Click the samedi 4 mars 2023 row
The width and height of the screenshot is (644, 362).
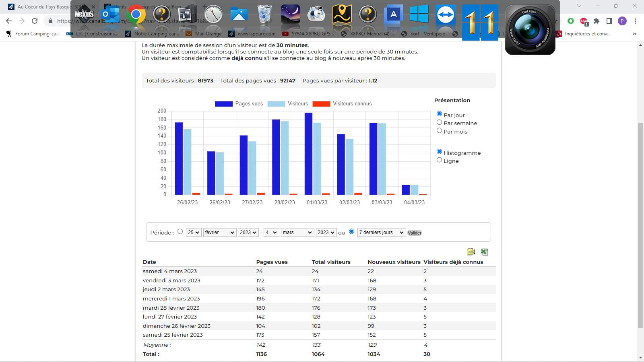point(319,271)
